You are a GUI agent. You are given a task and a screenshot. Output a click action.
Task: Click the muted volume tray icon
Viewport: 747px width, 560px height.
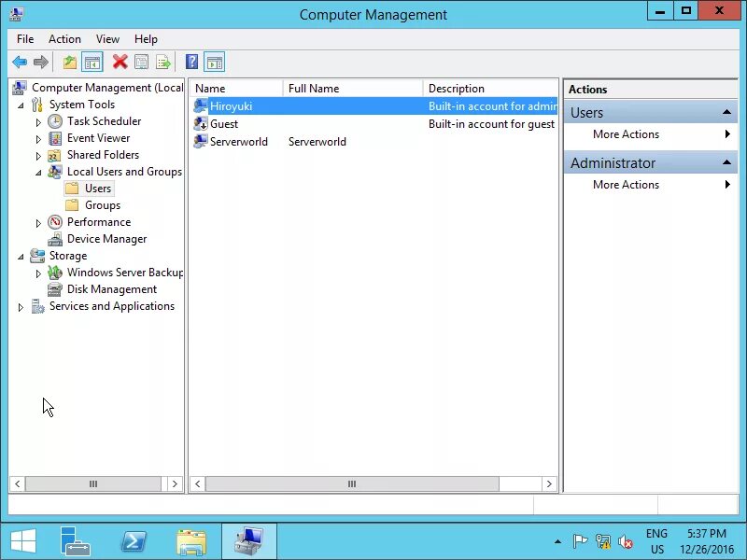coord(625,541)
